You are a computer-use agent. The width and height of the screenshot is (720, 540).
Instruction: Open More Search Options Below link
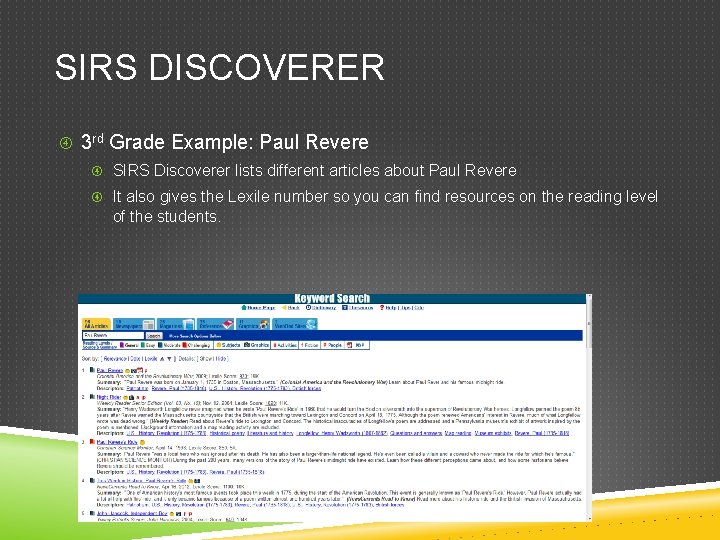195,336
